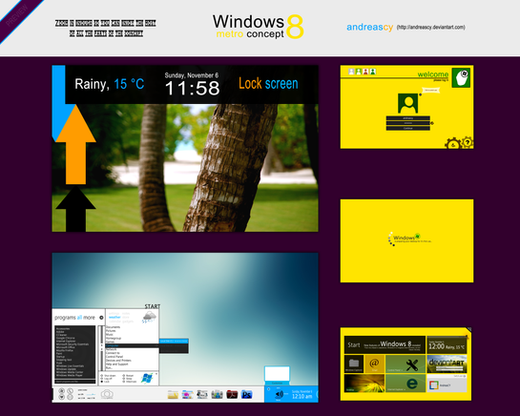Open the andreascy deviantart link

[431, 27]
